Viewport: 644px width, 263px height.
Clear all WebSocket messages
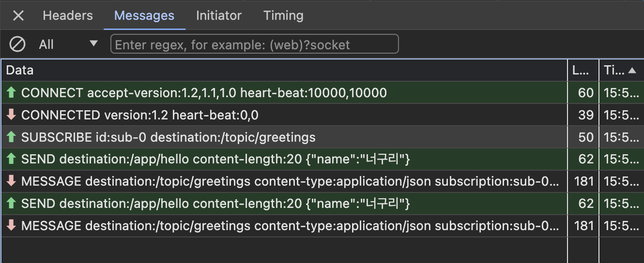click(x=17, y=44)
